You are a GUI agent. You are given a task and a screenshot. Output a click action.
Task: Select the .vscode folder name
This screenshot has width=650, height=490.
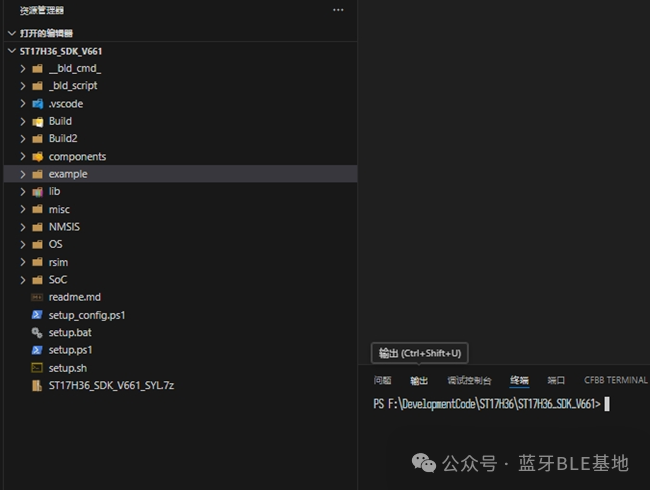[x=65, y=104]
